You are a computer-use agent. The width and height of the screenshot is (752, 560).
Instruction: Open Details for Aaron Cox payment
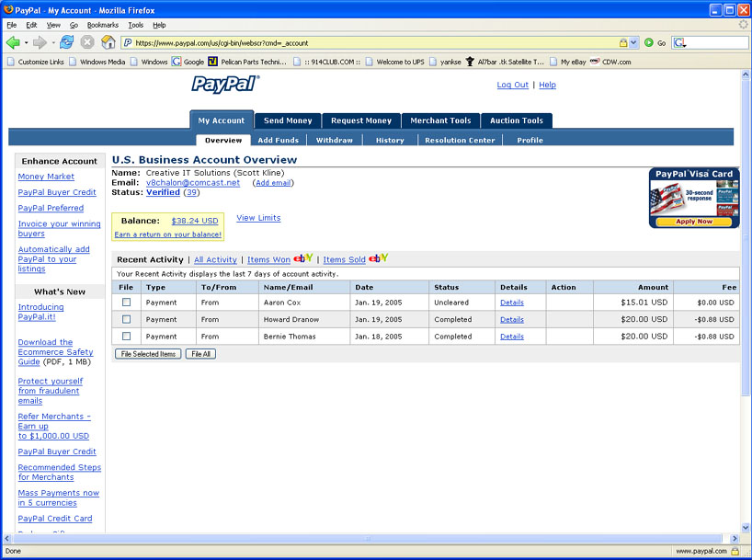(512, 303)
